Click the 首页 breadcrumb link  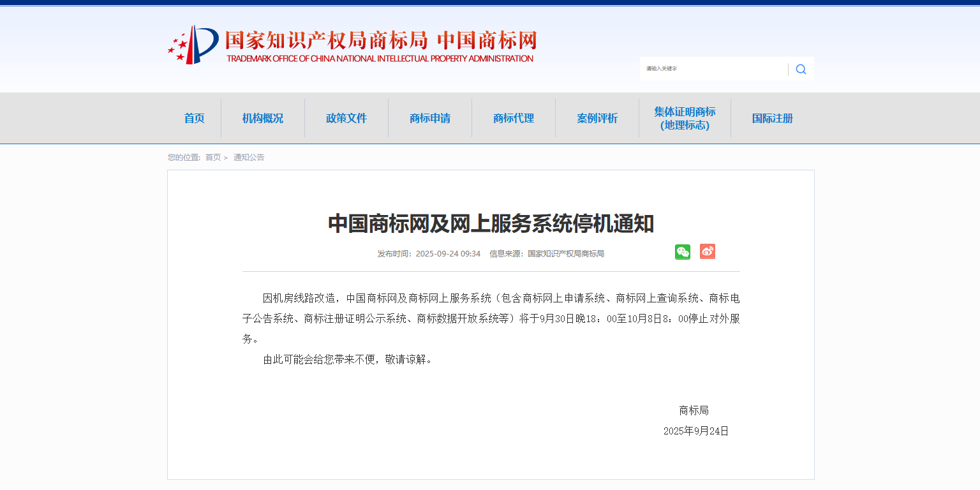[212, 158]
